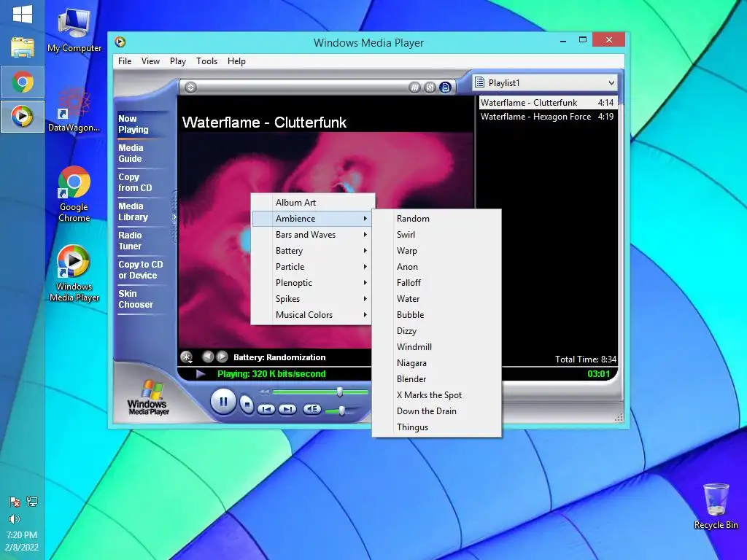Expand the Ambience submenu
This screenshot has height=560, width=747.
tap(311, 219)
